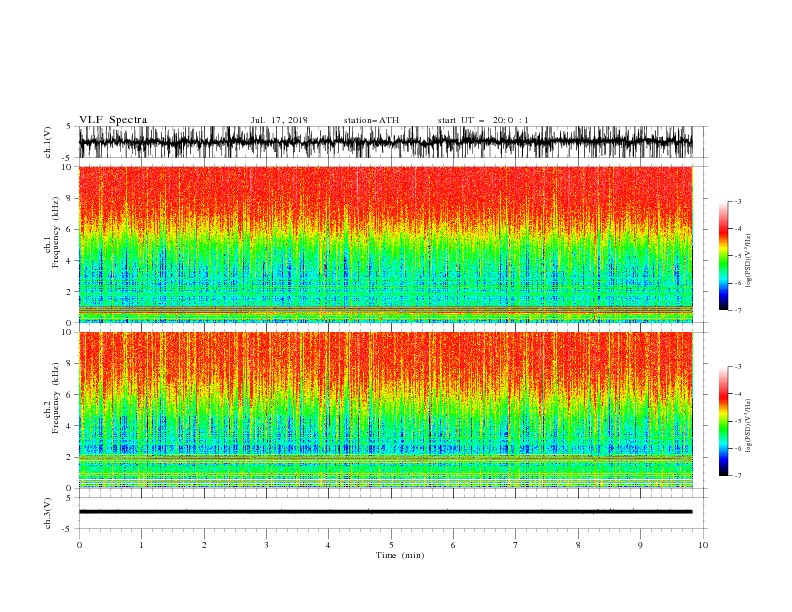Click the time axis tick label "8"
The height and width of the screenshot is (612, 792).
coord(578,545)
